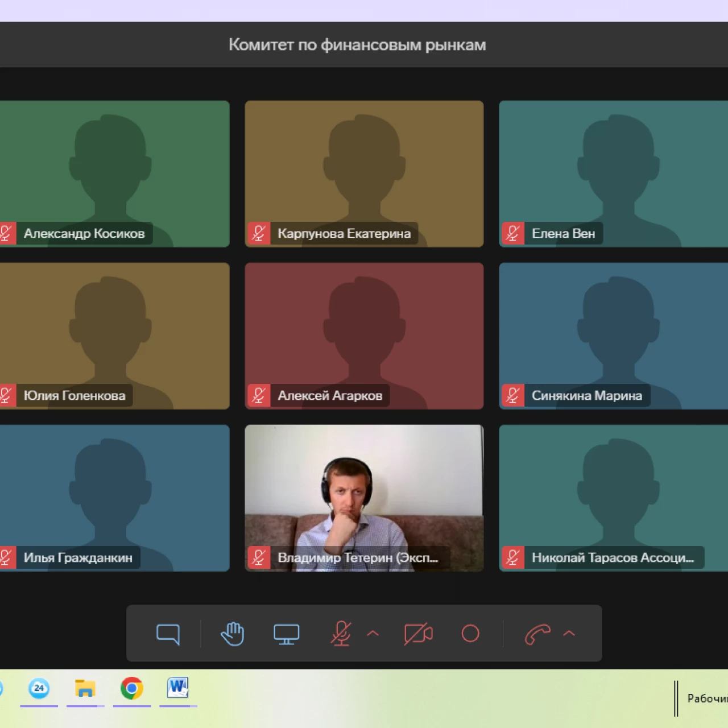Open Владимир Тетерин video tile
The height and width of the screenshot is (728, 728).
point(364,498)
